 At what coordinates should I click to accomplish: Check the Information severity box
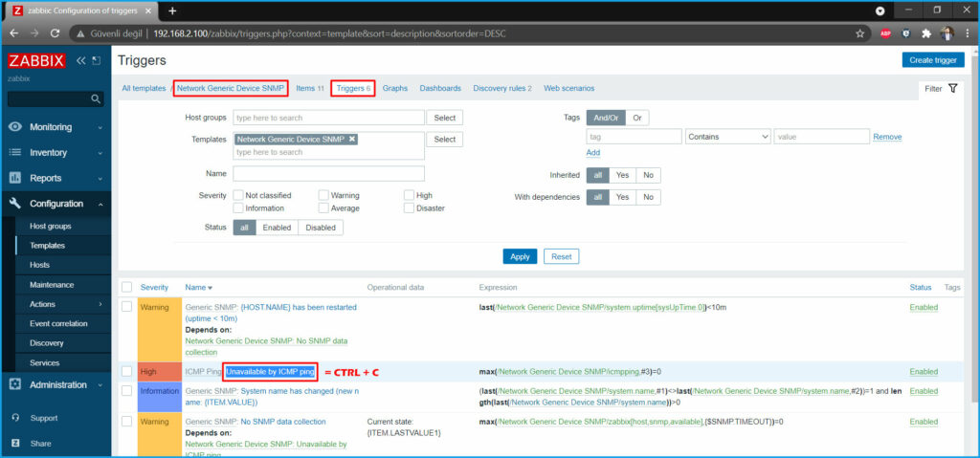pyautogui.click(x=238, y=208)
